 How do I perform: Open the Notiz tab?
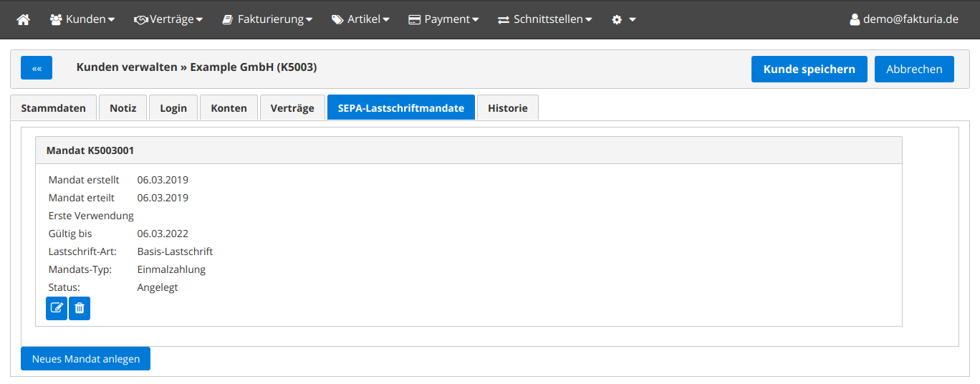pos(123,108)
